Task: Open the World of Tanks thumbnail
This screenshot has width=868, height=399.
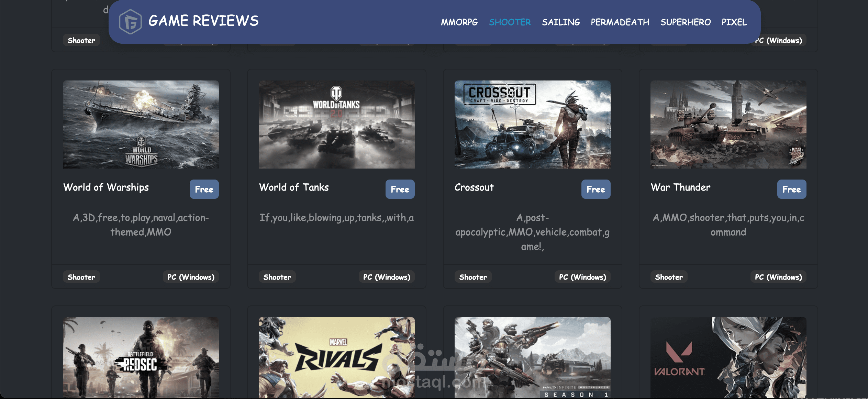Action: [x=336, y=125]
